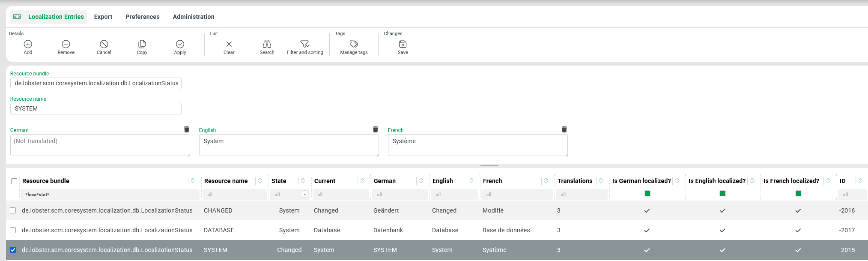Open the State column filter dropdown
868x261 pixels.
click(x=304, y=195)
